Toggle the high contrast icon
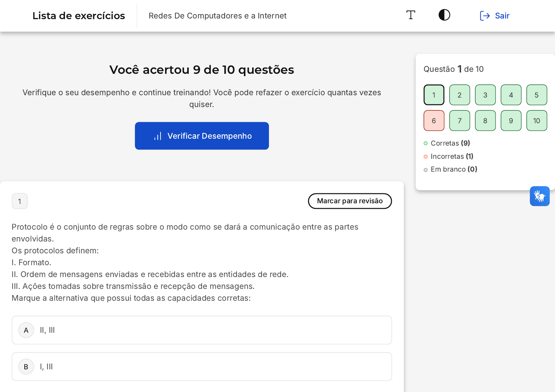Screen dimensions: 555x392 444,15
